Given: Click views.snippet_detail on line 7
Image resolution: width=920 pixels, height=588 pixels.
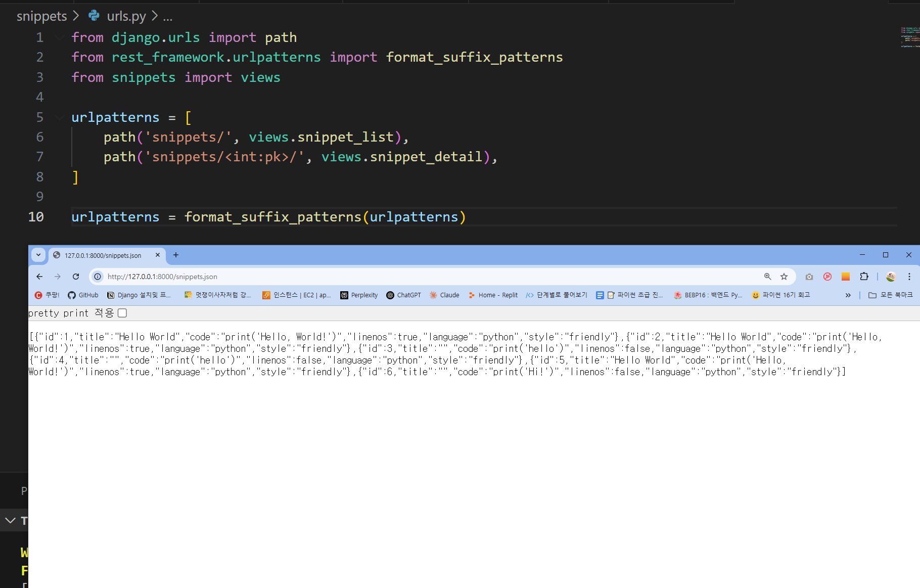Looking at the screenshot, I should 402,157.
